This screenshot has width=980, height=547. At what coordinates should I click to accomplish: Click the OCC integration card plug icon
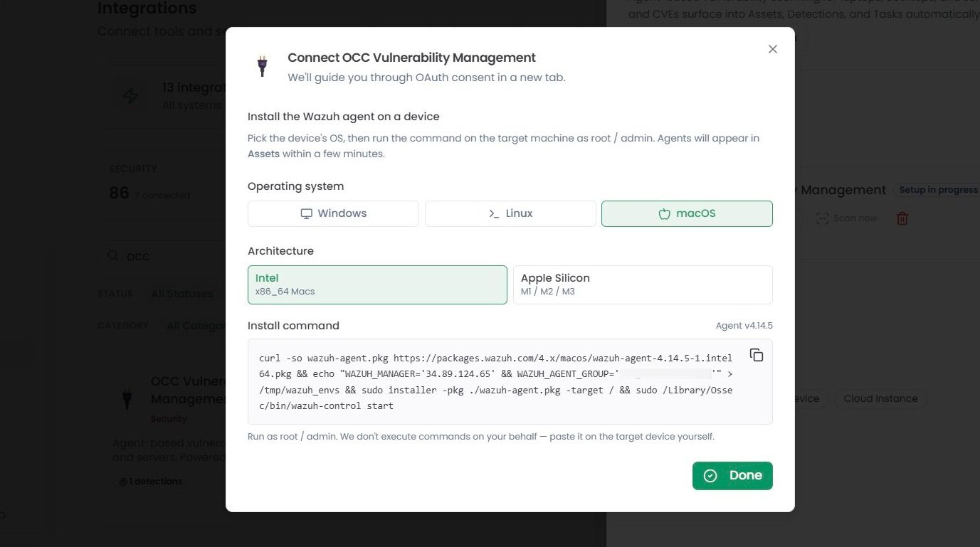click(127, 398)
